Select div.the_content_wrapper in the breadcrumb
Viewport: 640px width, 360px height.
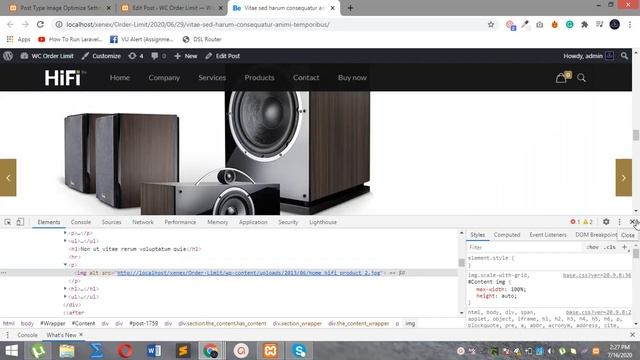(x=358, y=323)
